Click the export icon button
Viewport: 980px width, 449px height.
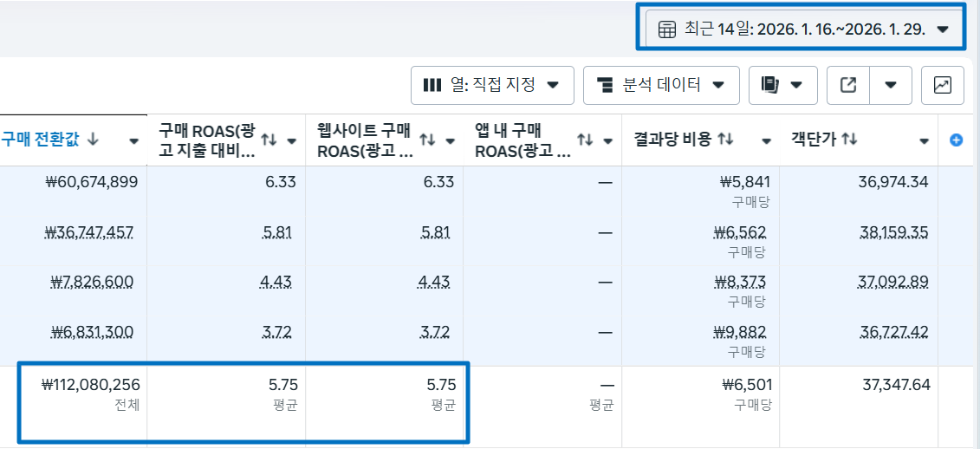point(848,85)
